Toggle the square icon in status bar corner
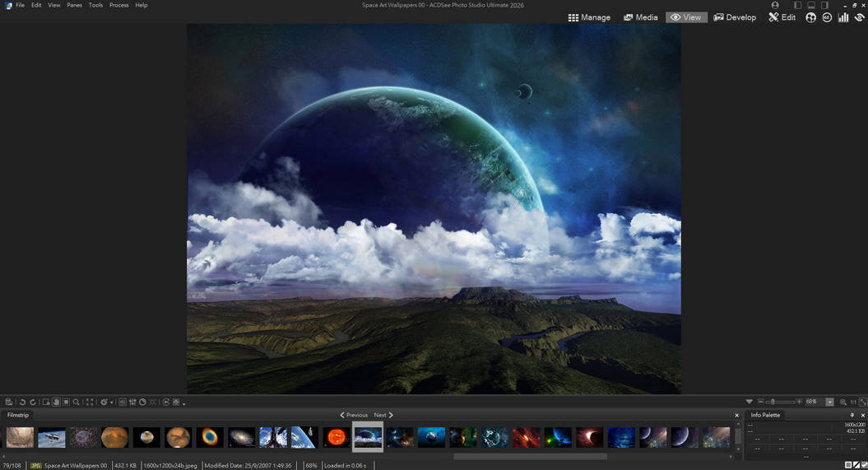 click(848, 465)
